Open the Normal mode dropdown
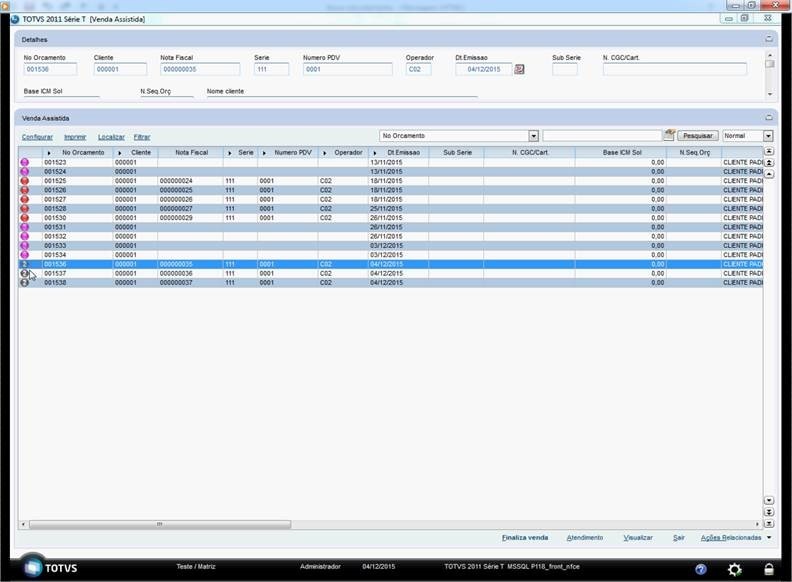The image size is (792, 582). [x=768, y=136]
